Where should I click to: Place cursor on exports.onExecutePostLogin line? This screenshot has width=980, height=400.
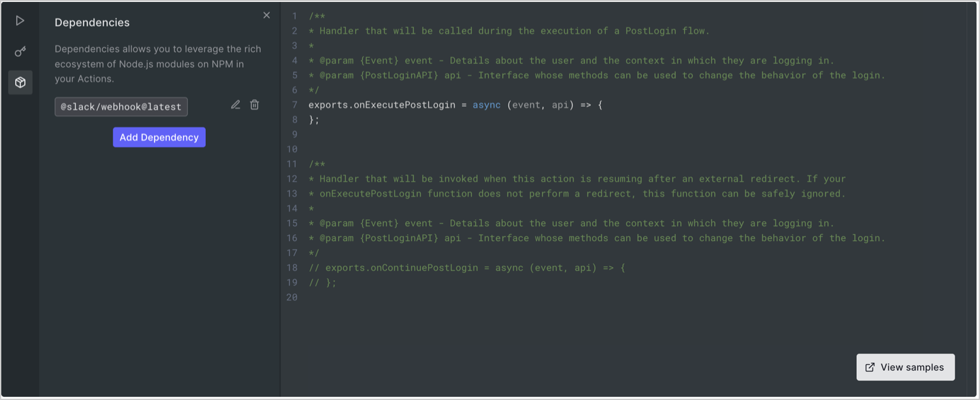391,104
